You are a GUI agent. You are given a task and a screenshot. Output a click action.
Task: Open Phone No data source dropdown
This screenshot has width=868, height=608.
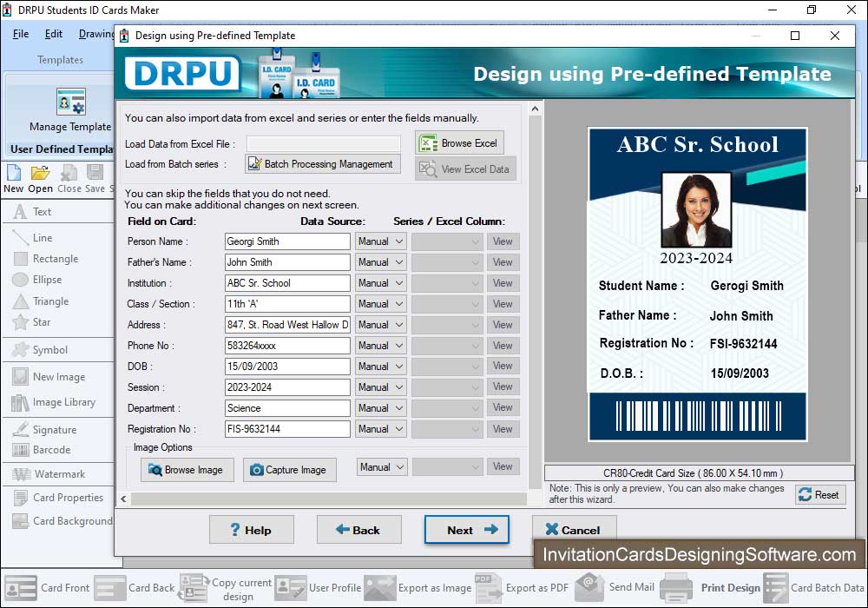[380, 346]
